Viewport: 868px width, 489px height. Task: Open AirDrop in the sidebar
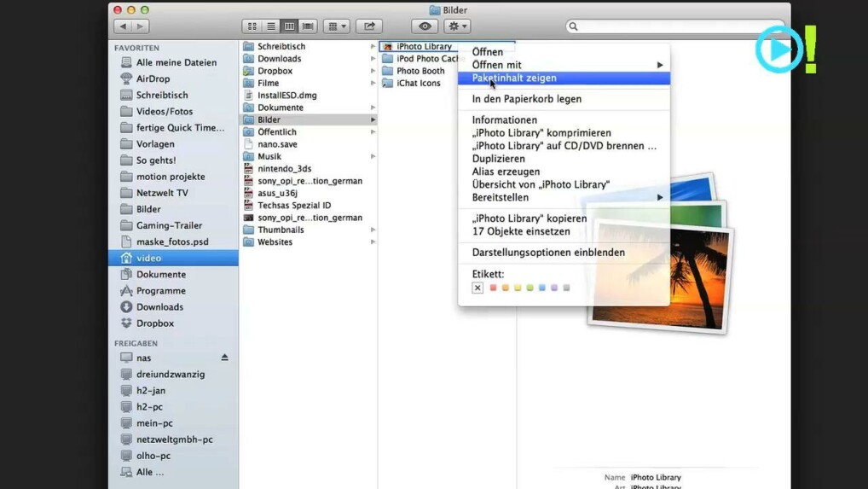coord(153,79)
